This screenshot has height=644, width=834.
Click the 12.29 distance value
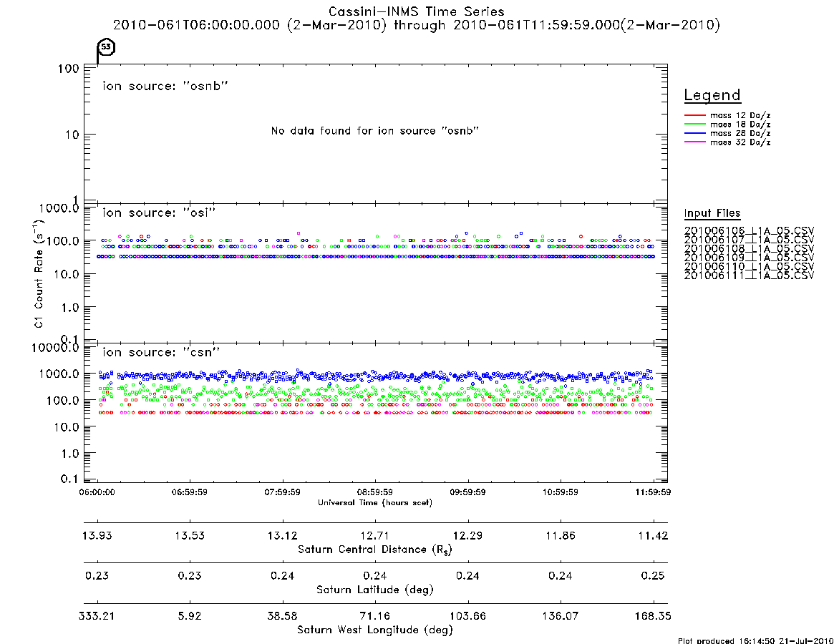[x=467, y=535]
